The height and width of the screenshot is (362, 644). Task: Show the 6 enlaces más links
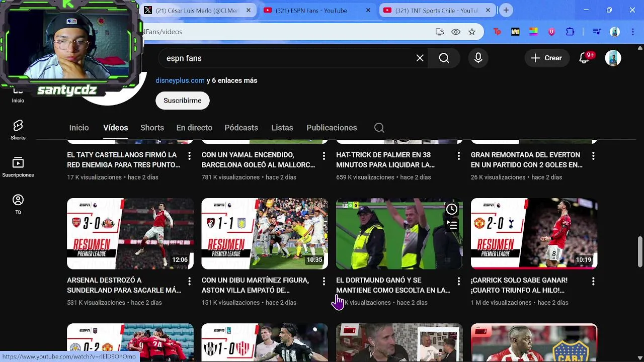click(232, 80)
